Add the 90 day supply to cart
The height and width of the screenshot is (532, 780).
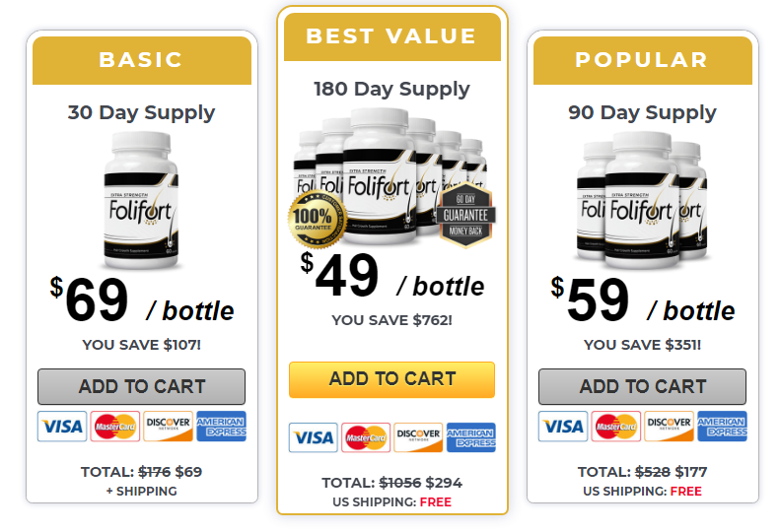click(x=642, y=386)
